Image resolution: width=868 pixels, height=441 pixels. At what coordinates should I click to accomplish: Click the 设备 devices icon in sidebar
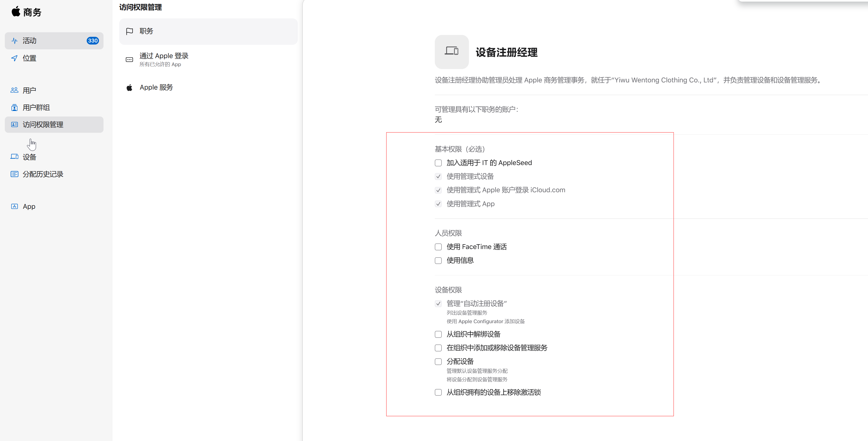14,157
